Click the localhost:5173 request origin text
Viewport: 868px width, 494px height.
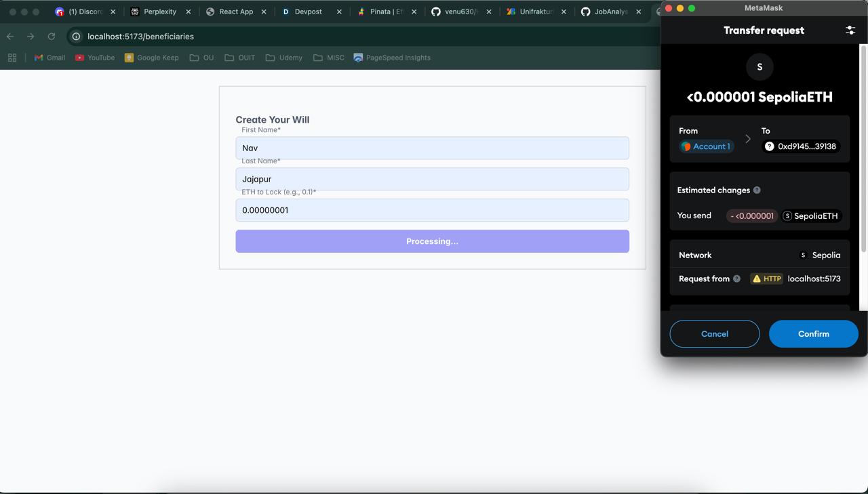814,279
